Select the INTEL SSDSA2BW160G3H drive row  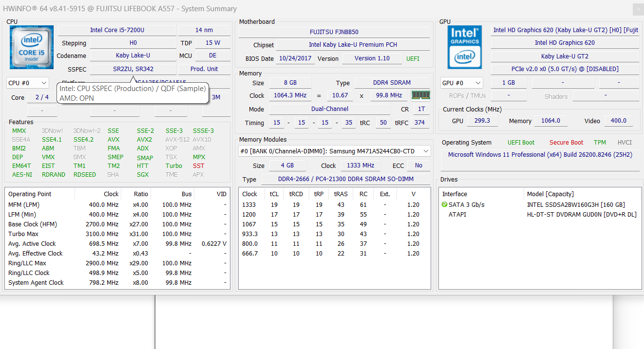click(540, 204)
